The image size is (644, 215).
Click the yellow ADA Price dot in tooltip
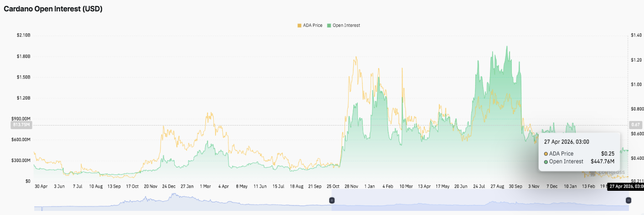click(546, 154)
